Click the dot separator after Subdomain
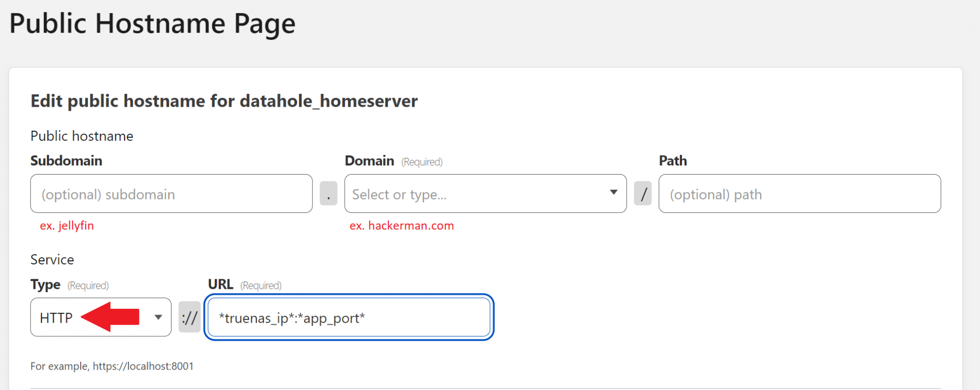The height and width of the screenshot is (390, 980). pyautogui.click(x=328, y=194)
